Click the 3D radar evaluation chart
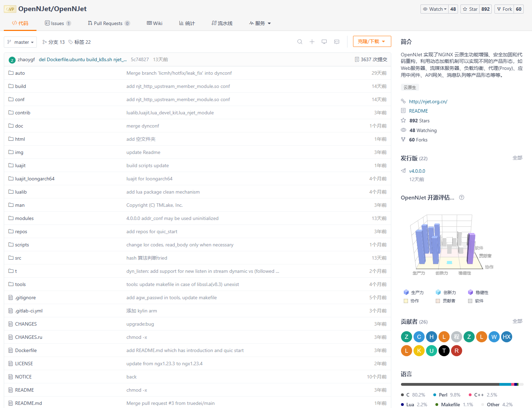This screenshot has height=408, width=532. [452, 245]
